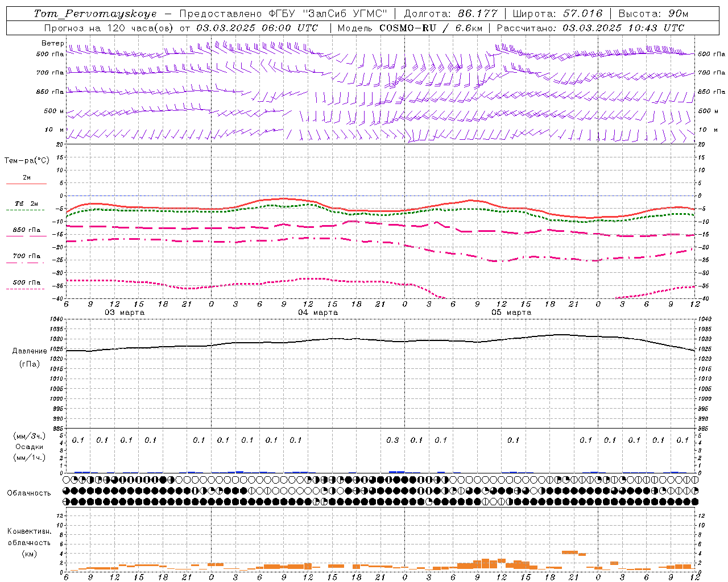Click the longitude value Долгота: 86.177
728x582 pixels.
click(450, 14)
